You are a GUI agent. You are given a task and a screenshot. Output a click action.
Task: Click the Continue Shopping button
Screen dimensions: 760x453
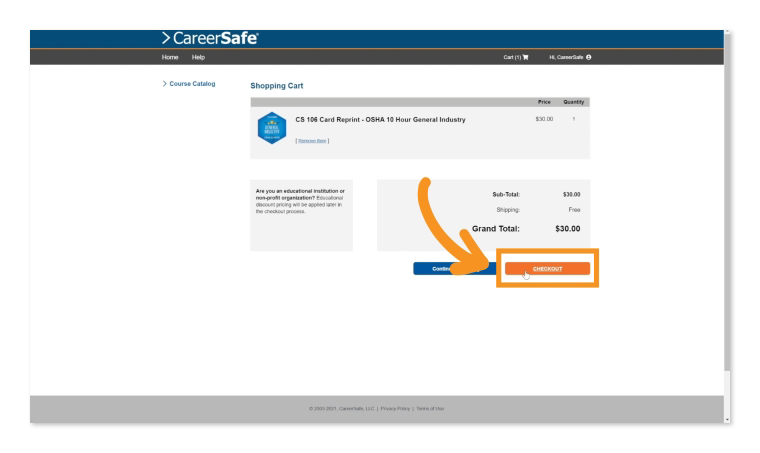(454, 268)
